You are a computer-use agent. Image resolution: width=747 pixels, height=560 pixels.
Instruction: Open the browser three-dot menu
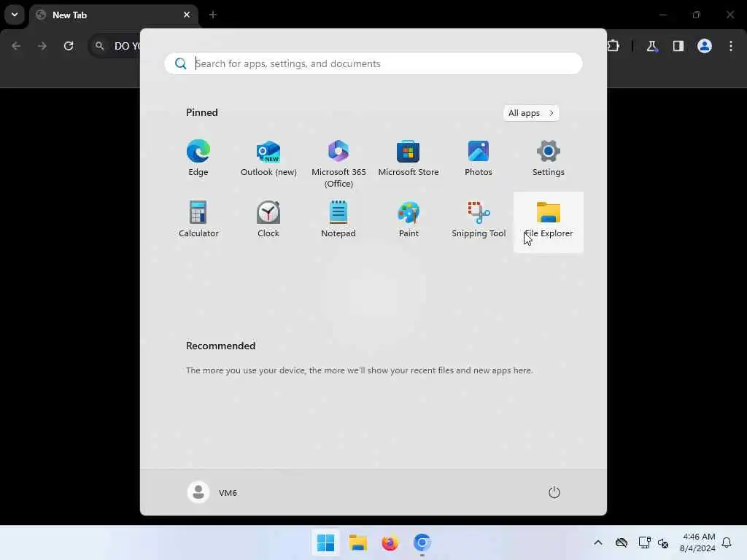coord(731,46)
